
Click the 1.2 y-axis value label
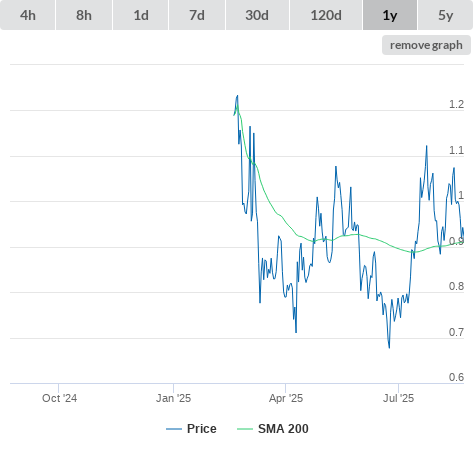(456, 104)
